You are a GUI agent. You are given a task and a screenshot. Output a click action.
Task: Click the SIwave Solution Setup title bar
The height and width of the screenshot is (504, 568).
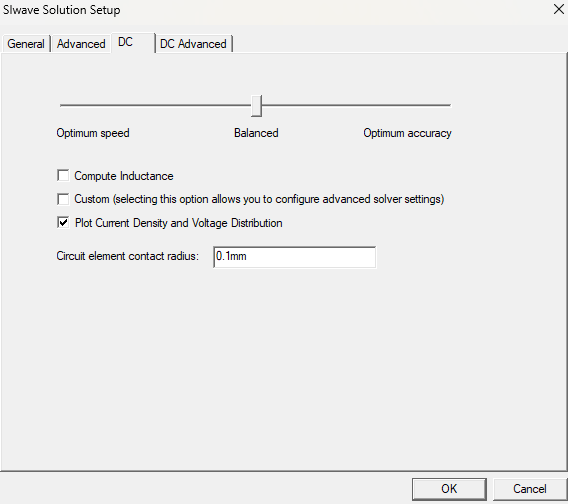[x=275, y=10]
